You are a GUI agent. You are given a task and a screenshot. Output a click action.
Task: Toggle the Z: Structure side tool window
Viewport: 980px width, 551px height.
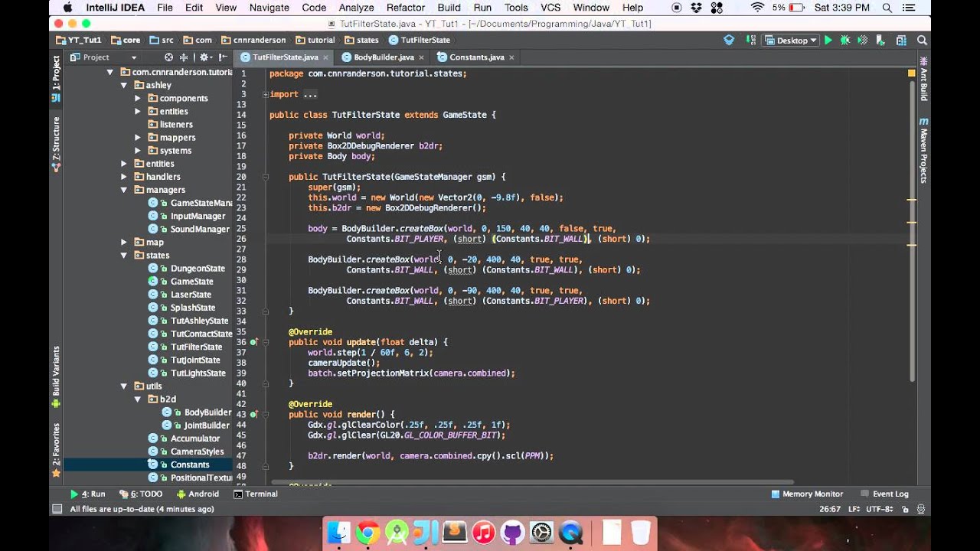coord(56,144)
